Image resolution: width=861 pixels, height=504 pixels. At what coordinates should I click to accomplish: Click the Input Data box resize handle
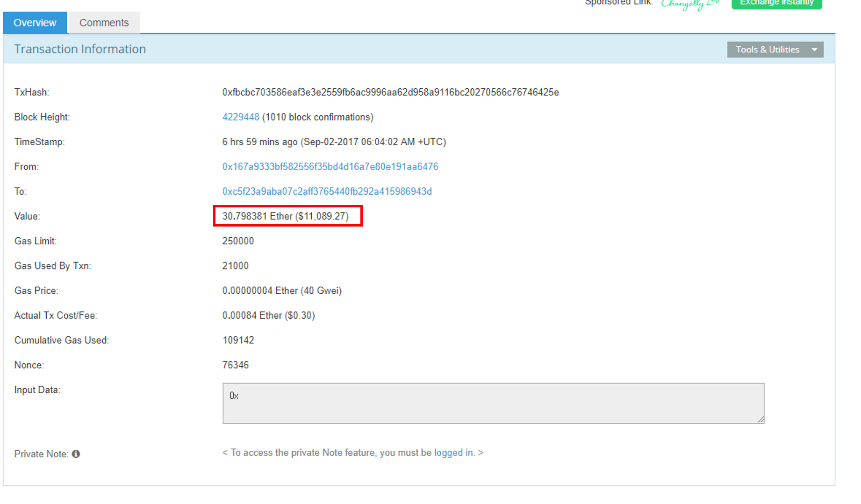pos(761,419)
